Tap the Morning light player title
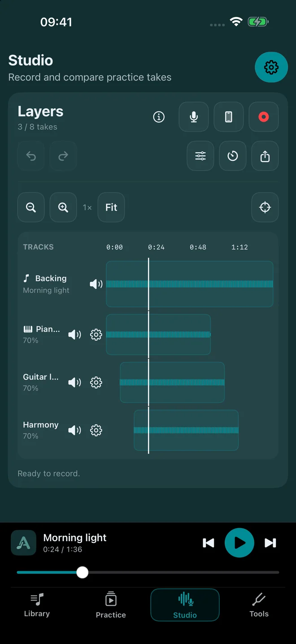This screenshot has width=296, height=644. pyautogui.click(x=75, y=538)
